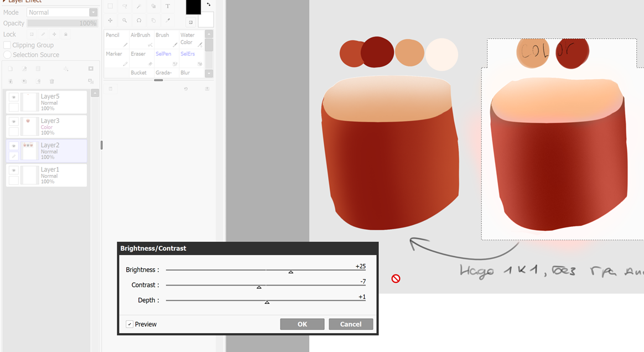The width and height of the screenshot is (644, 352).
Task: Click the Contrast slider track
Action: coord(266,285)
